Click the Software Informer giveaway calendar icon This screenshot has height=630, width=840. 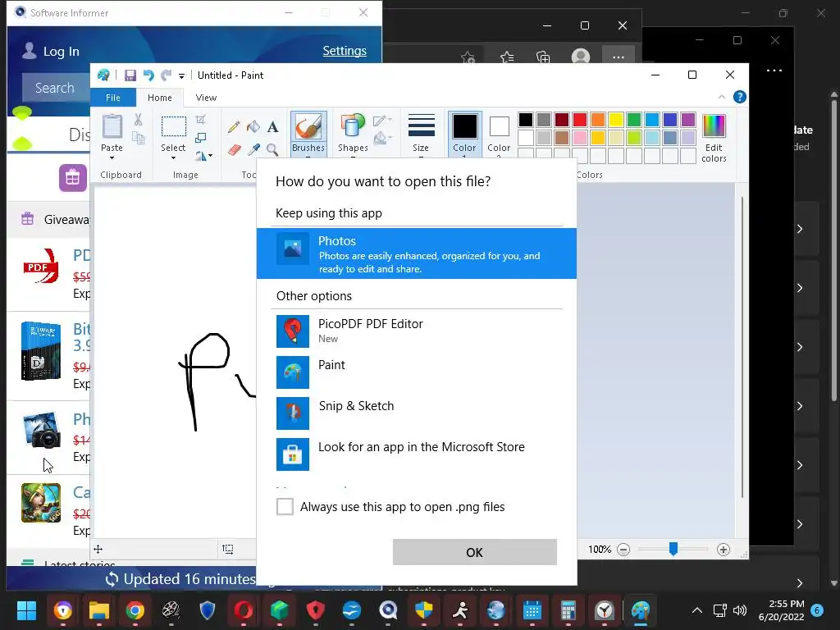73,178
